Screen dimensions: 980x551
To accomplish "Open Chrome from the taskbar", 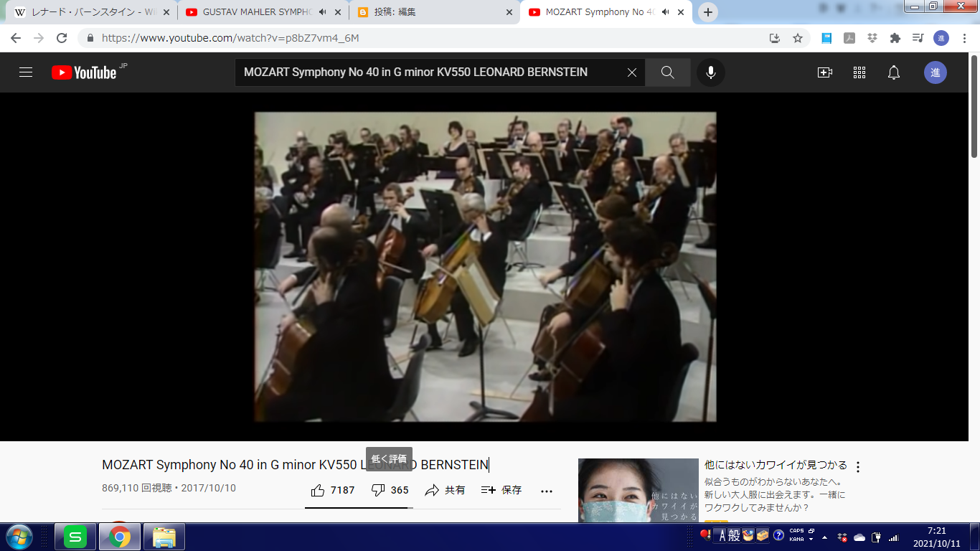I will (120, 537).
